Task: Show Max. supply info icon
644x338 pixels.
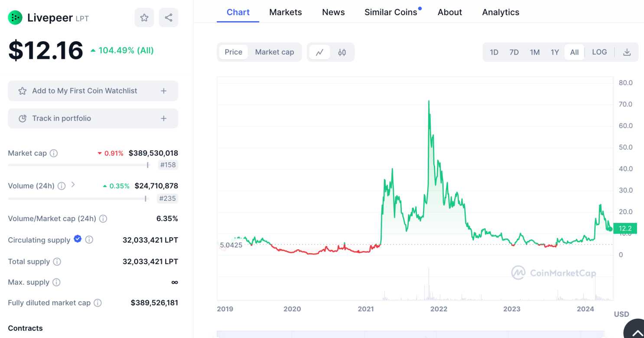Action: point(56,282)
